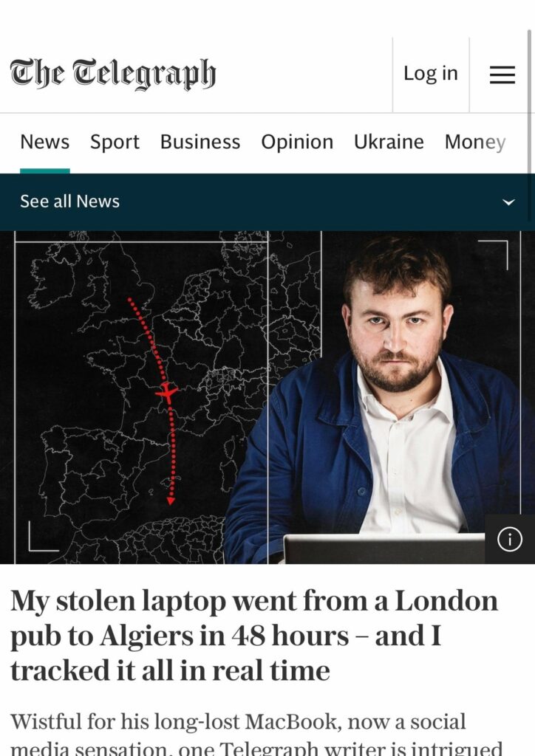Open the See all News section link

click(70, 201)
